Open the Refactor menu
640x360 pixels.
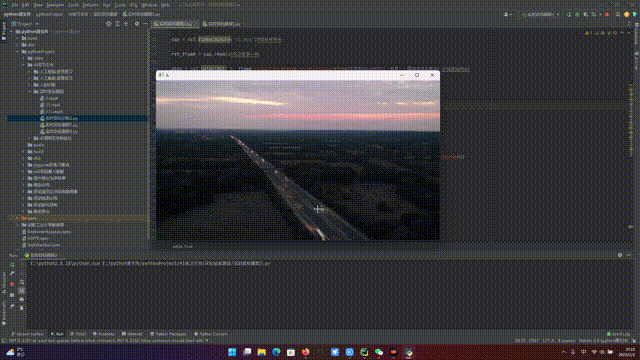tap(91, 5)
